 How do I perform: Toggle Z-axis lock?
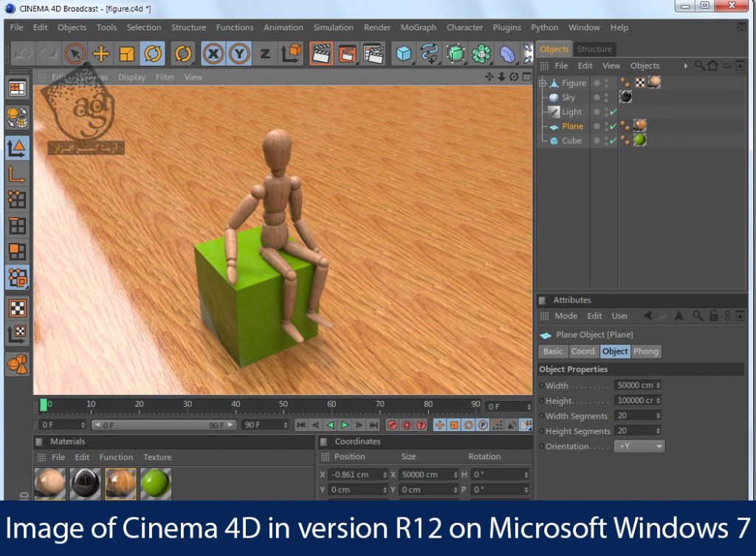pyautogui.click(x=265, y=53)
